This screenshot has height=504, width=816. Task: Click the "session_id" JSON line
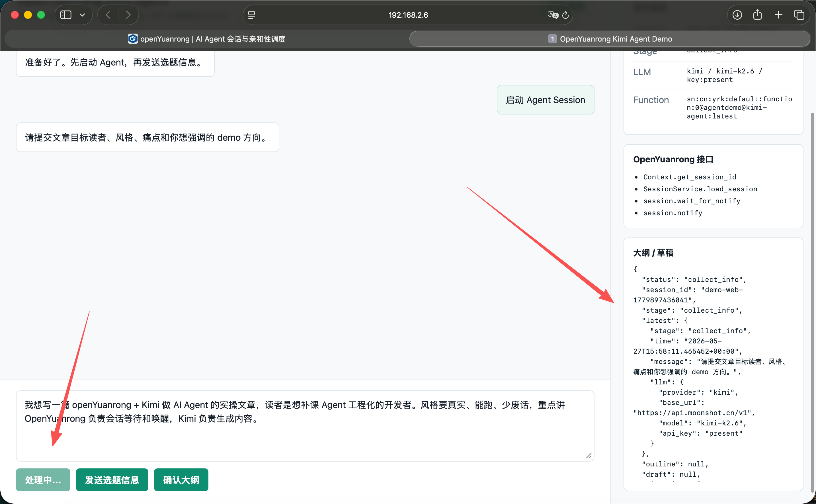688,295
